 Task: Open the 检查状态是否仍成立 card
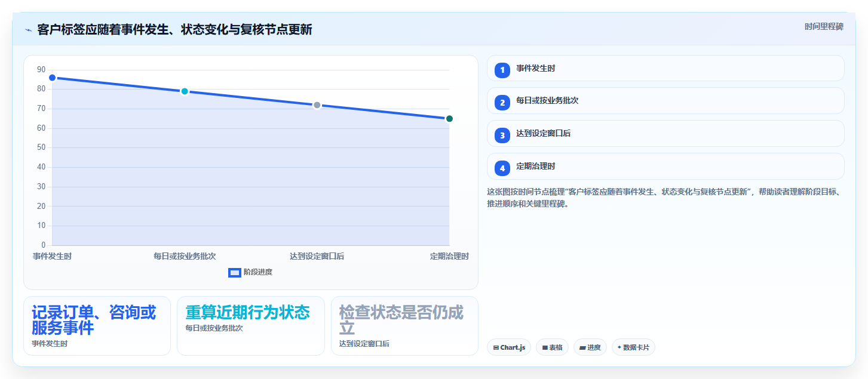pos(404,326)
